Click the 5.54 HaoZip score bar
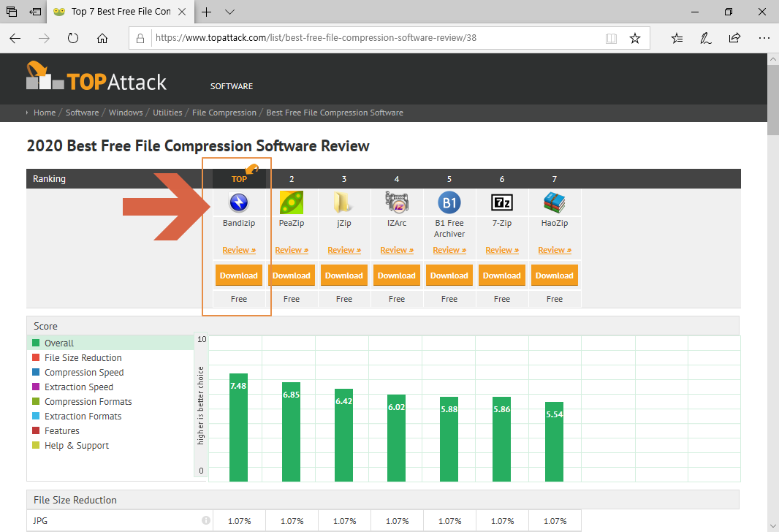This screenshot has width=779, height=532. tap(555, 441)
